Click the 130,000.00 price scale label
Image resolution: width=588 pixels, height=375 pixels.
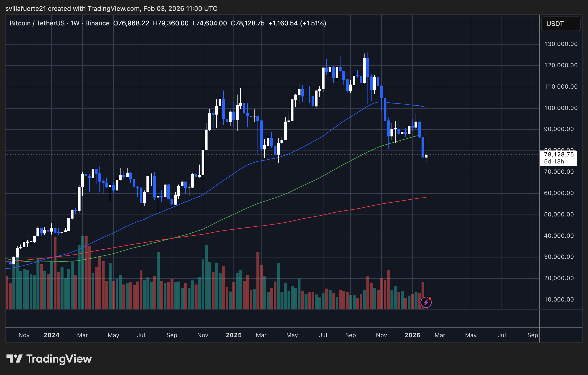tap(561, 44)
